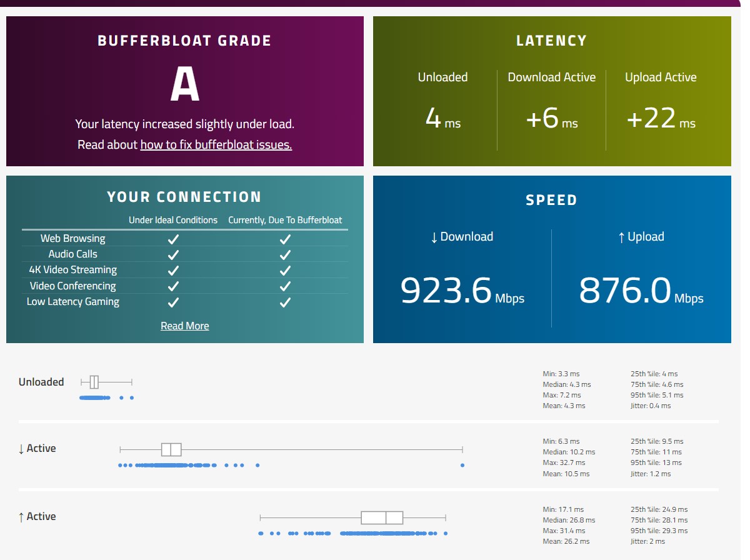Image resolution: width=750 pixels, height=560 pixels.
Task: Click the ↓ Active chart row label
Action: pos(37,449)
